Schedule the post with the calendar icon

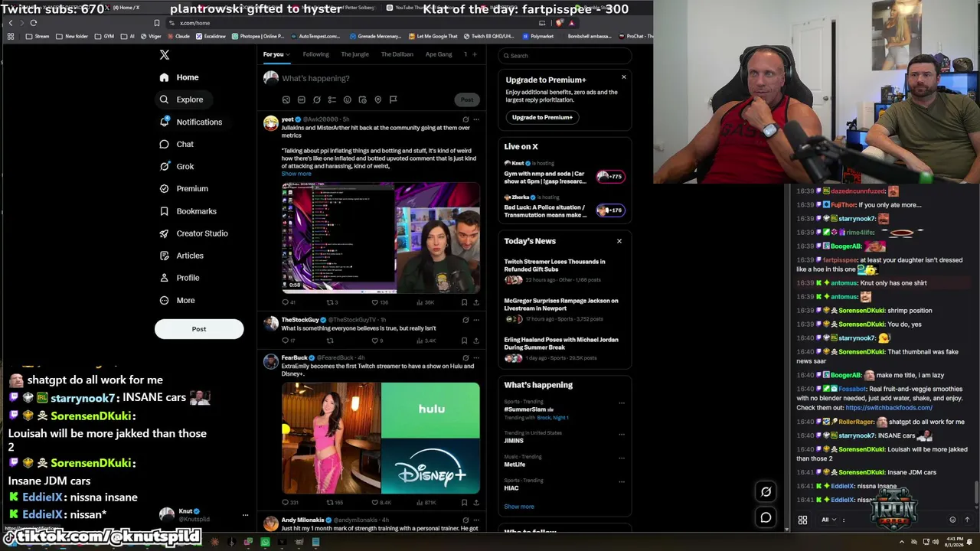pos(362,99)
